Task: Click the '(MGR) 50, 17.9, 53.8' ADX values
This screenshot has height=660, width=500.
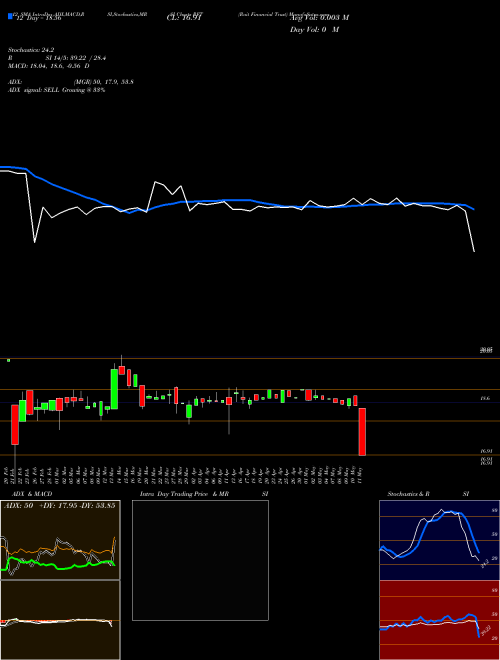Action: point(104,82)
